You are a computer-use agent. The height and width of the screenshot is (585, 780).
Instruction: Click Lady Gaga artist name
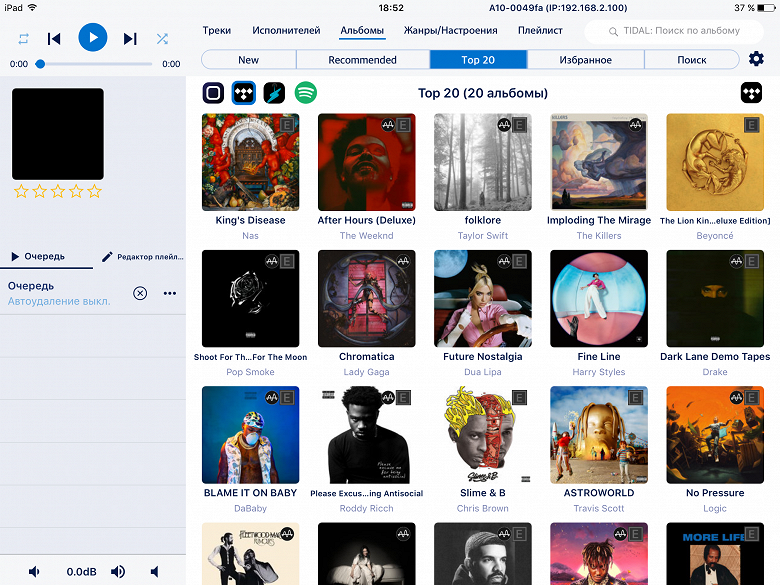coord(367,372)
